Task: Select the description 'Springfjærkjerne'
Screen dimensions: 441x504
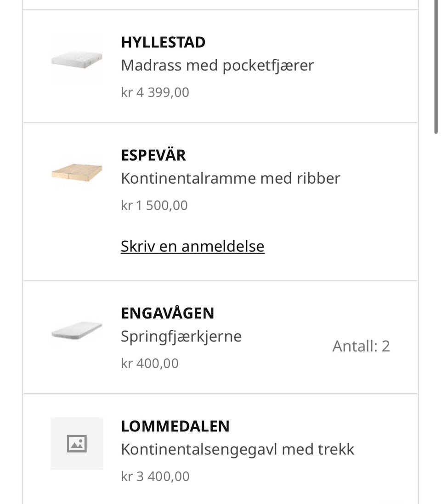Action: coord(181,336)
